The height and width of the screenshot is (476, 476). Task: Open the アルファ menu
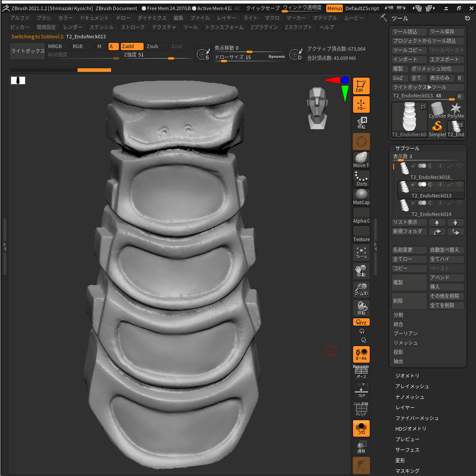click(20, 18)
